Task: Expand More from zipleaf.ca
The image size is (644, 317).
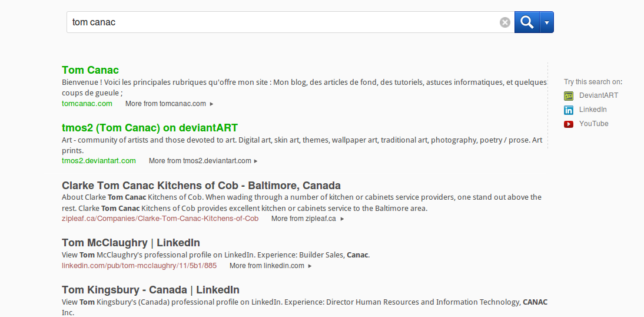Action: point(307,219)
